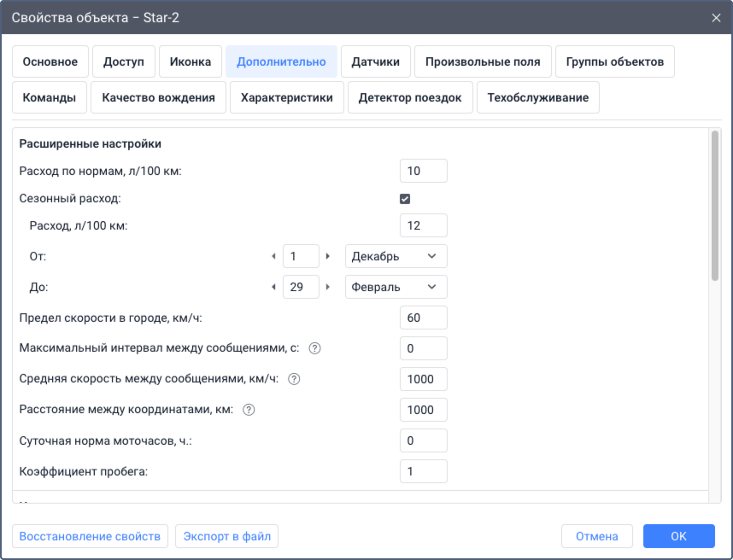Image resolution: width=733 pixels, height=560 pixels.
Task: Click Экспорт в файл button
Action: [227, 536]
